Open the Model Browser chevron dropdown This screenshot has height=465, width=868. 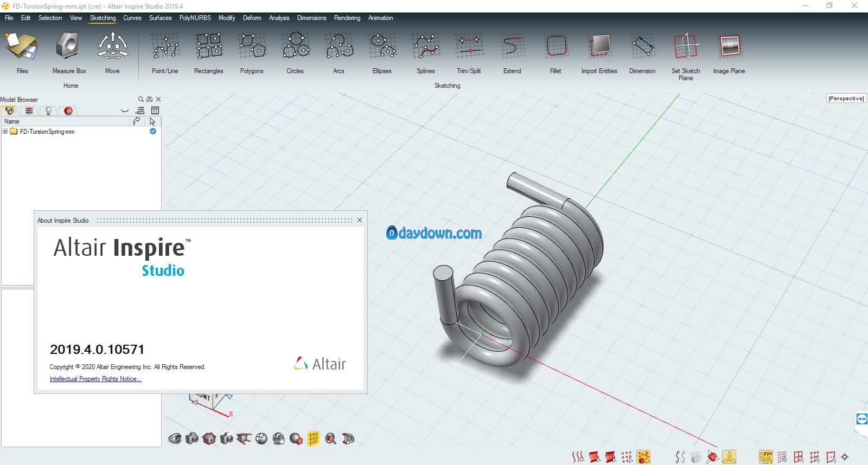click(x=125, y=111)
